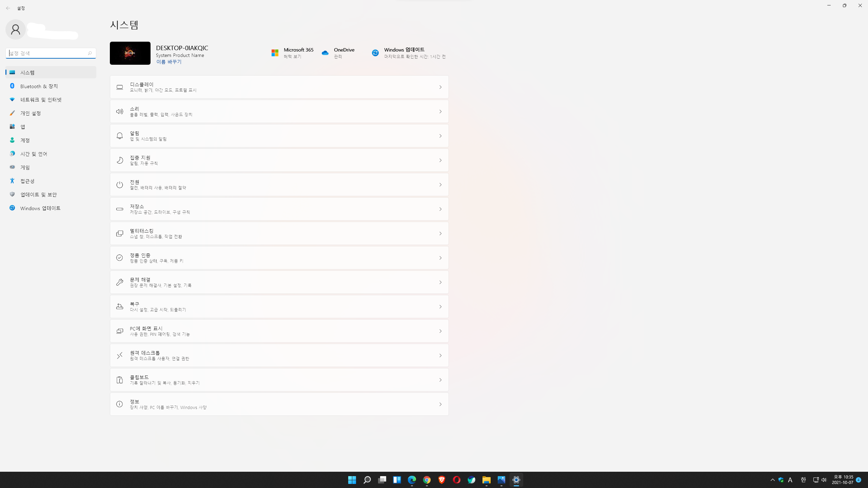868x488 pixels.
Task: Click the Windows 업데이트 refresh icon at top
Action: [x=375, y=53]
